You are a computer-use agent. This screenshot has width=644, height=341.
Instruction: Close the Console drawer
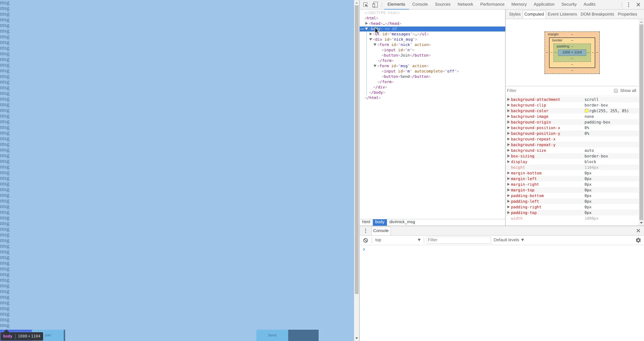pos(638,231)
